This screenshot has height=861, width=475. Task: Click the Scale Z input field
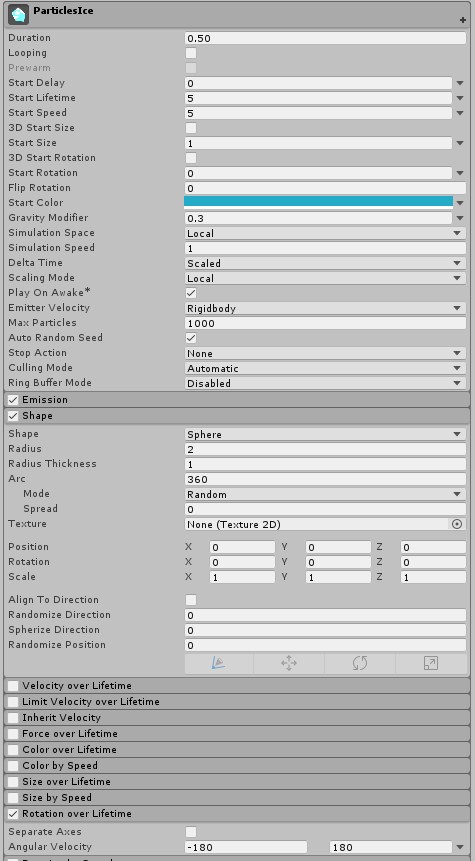pos(433,577)
